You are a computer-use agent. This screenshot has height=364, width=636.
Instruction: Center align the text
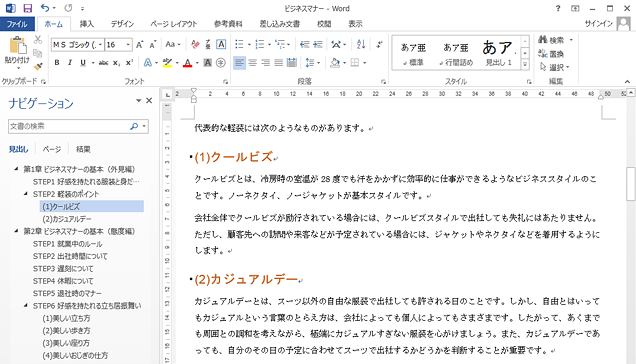pyautogui.click(x=253, y=63)
